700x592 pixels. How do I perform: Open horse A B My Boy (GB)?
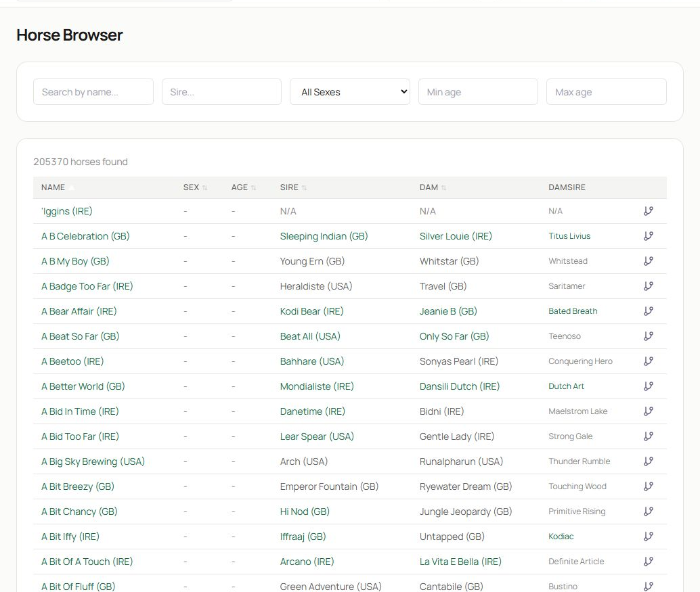pyautogui.click(x=75, y=261)
